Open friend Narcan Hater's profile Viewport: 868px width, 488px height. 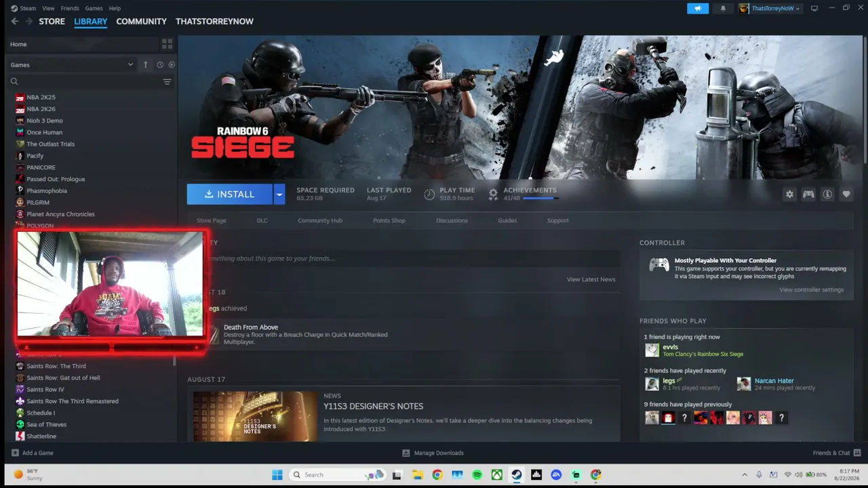774,381
